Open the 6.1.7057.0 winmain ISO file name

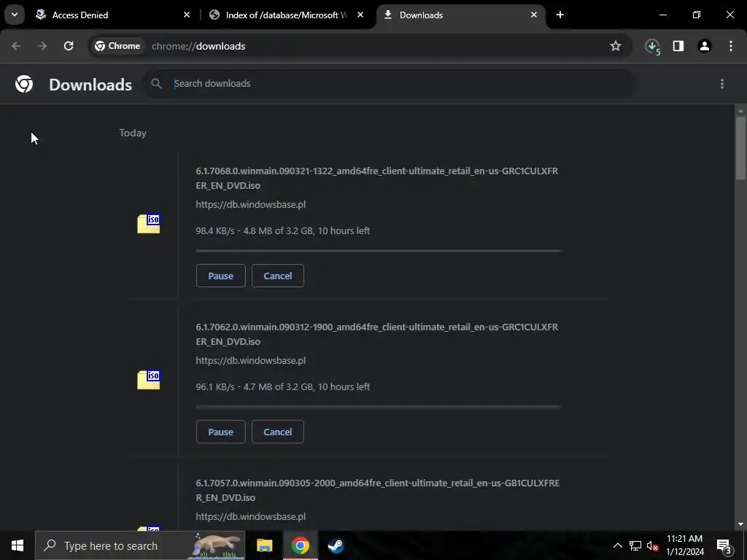tap(377, 490)
